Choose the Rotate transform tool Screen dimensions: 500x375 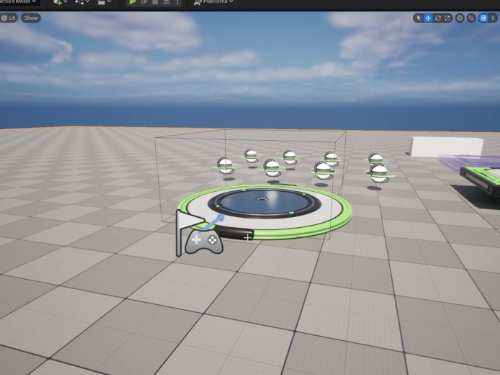(x=438, y=18)
